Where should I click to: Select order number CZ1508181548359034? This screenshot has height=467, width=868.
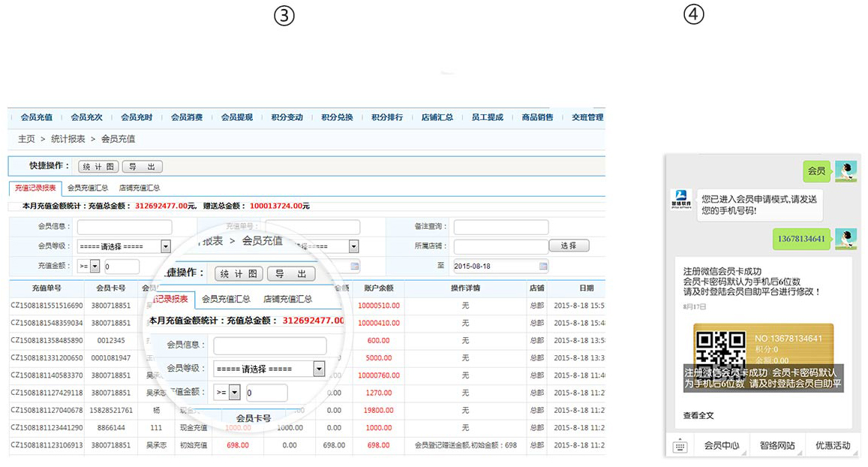[x=47, y=323]
